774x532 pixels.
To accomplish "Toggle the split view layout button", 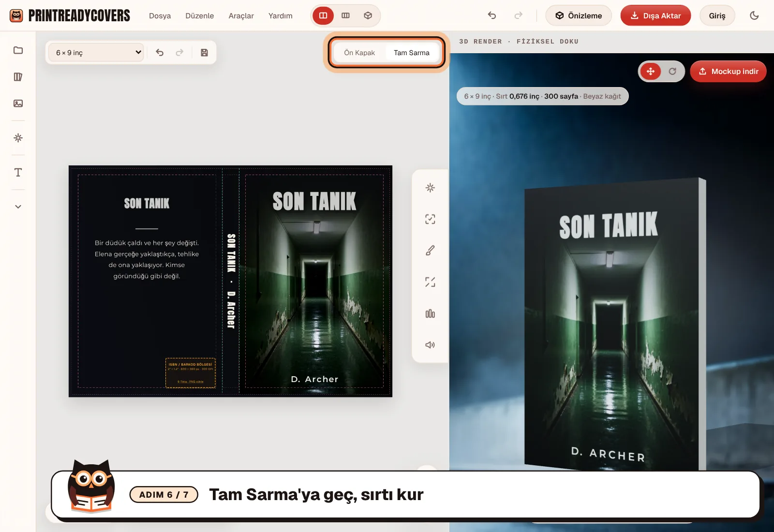I will 323,15.
